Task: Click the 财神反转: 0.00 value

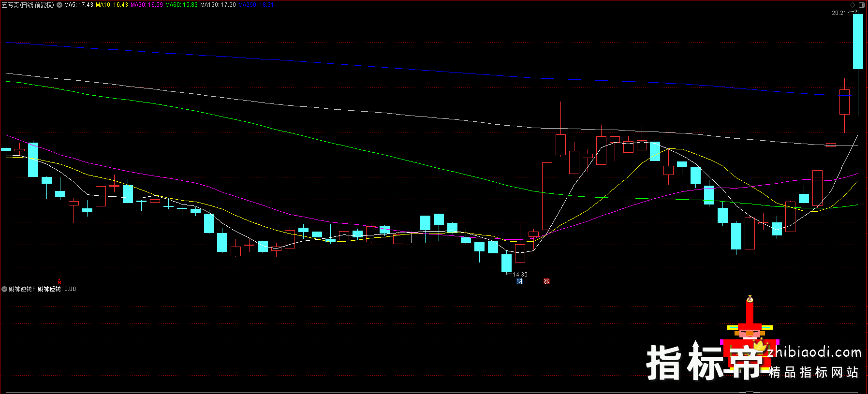Action: pyautogui.click(x=57, y=289)
